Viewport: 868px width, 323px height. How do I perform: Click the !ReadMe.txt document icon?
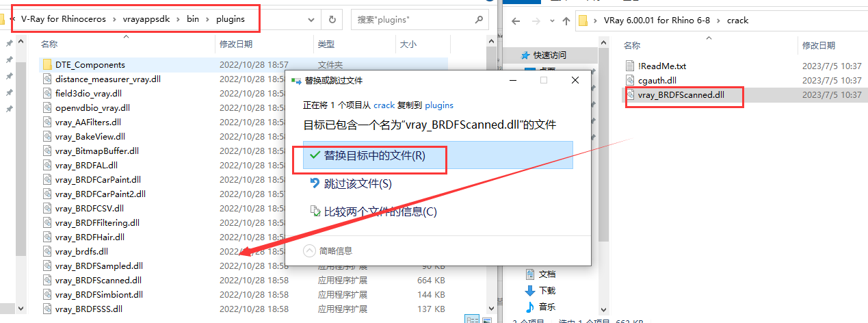[x=631, y=66]
